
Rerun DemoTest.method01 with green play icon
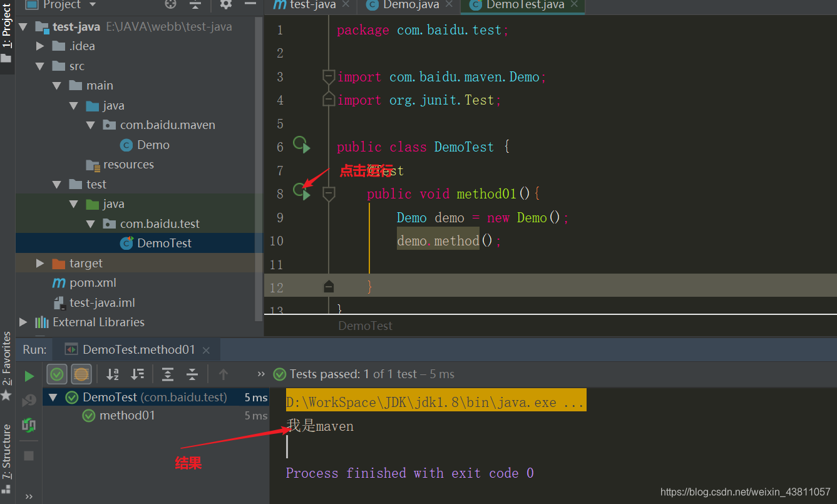[x=29, y=376]
